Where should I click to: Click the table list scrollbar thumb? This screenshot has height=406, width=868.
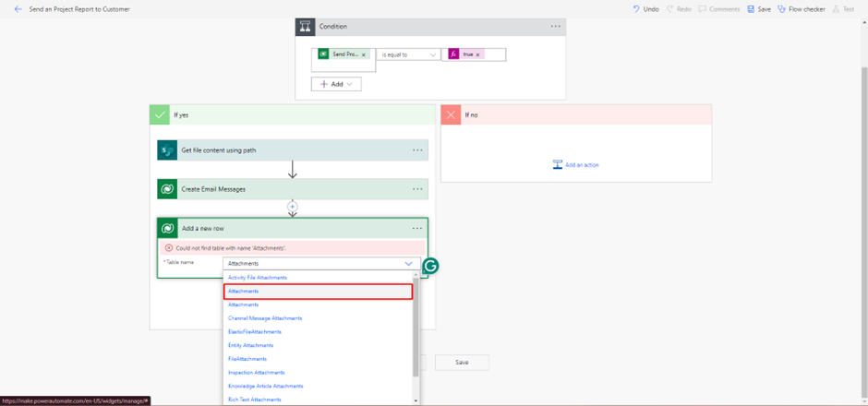point(416,327)
